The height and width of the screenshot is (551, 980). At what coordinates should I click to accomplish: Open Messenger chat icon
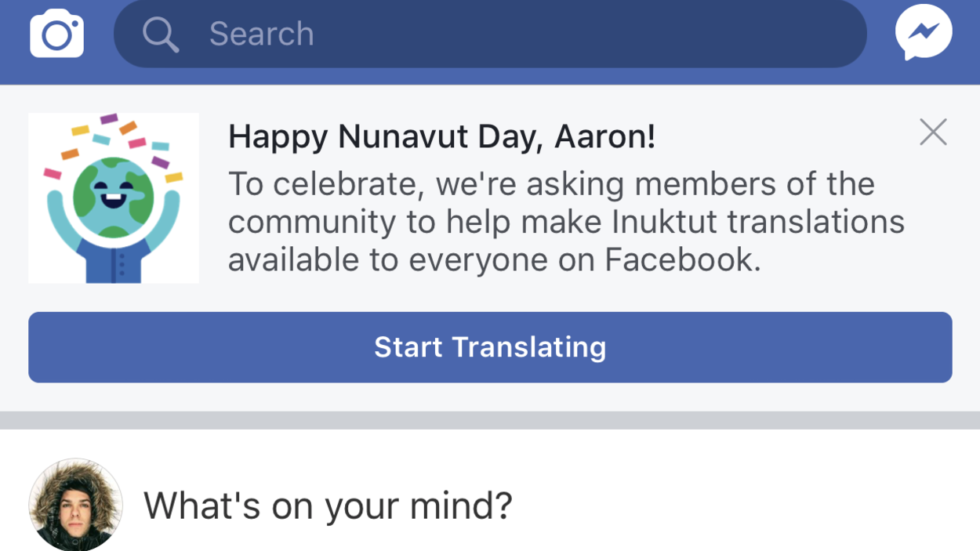924,34
